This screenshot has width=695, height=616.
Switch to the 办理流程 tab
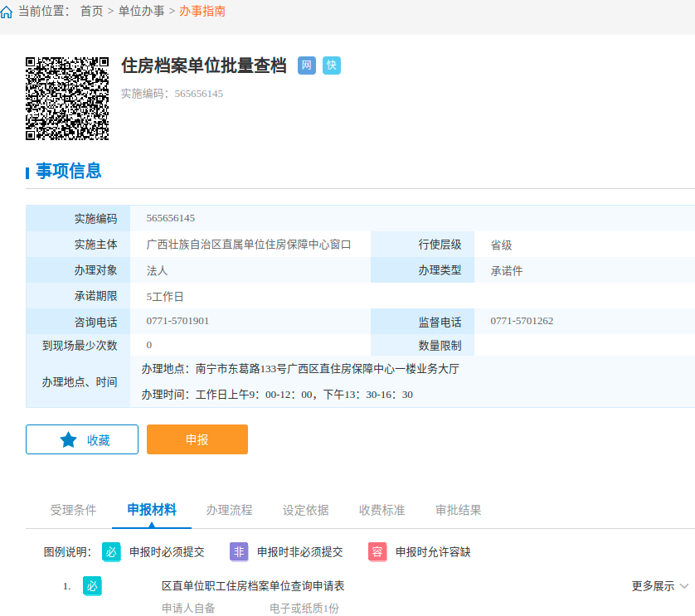tap(229, 510)
